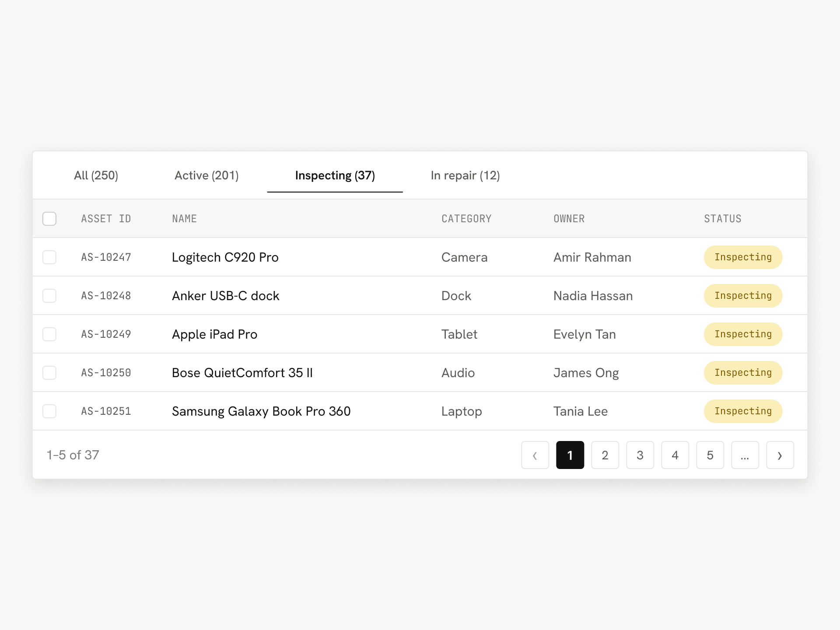This screenshot has height=630, width=840.
Task: Open page 5 of results
Action: pos(710,455)
